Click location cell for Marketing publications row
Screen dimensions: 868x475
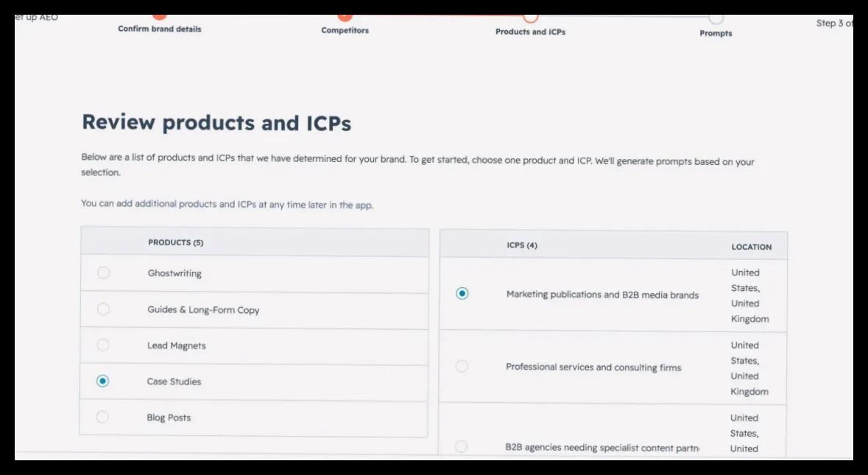click(750, 295)
